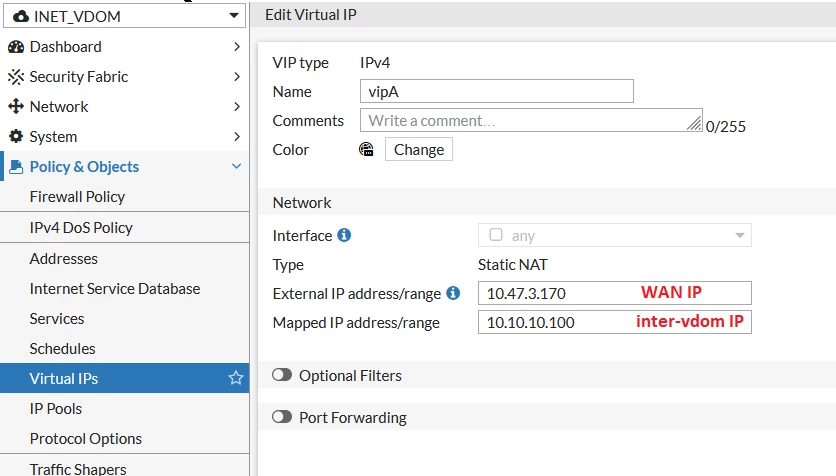Click the Security Fabric icon

pos(16,77)
